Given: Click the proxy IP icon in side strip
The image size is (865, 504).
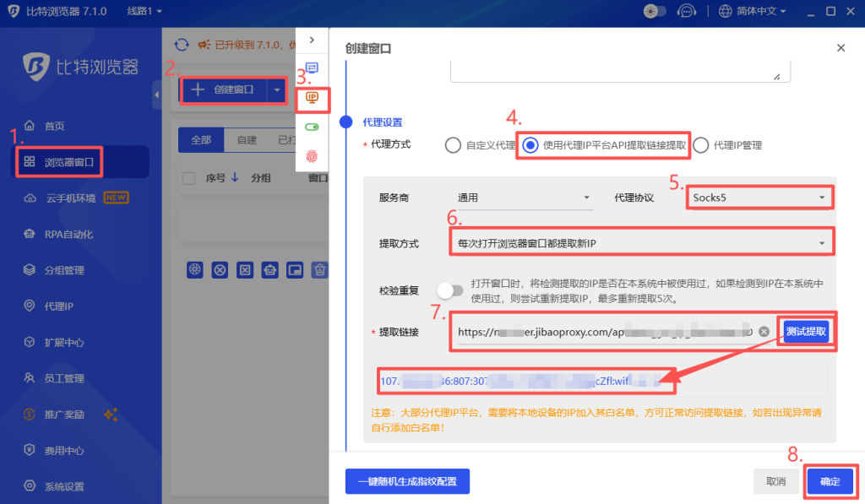Looking at the screenshot, I should pyautogui.click(x=312, y=98).
